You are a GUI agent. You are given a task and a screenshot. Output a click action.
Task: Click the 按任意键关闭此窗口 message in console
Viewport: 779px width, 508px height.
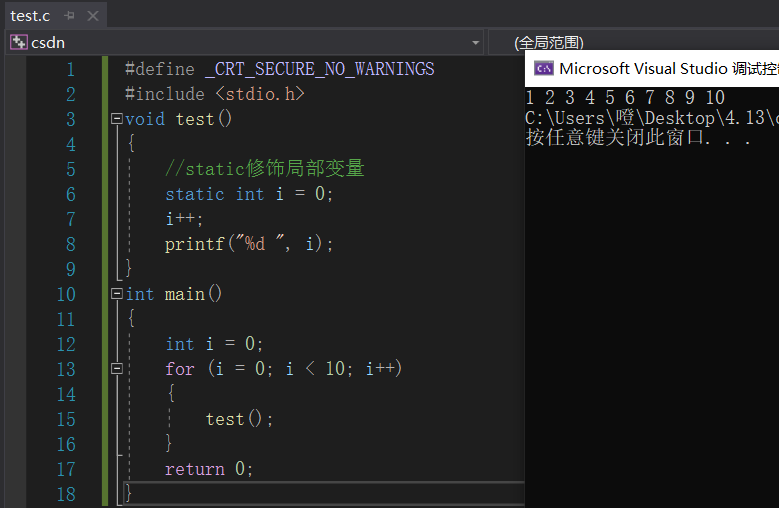tap(638, 137)
